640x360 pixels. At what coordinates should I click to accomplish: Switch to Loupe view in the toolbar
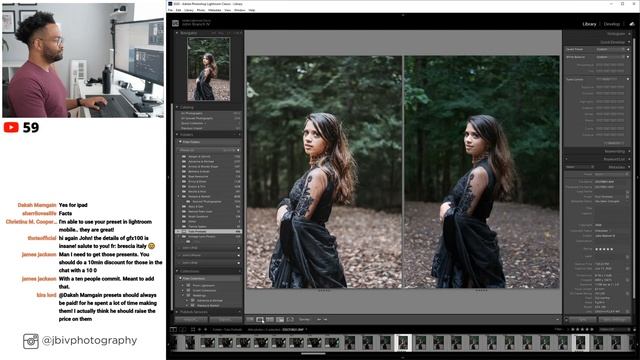260,320
